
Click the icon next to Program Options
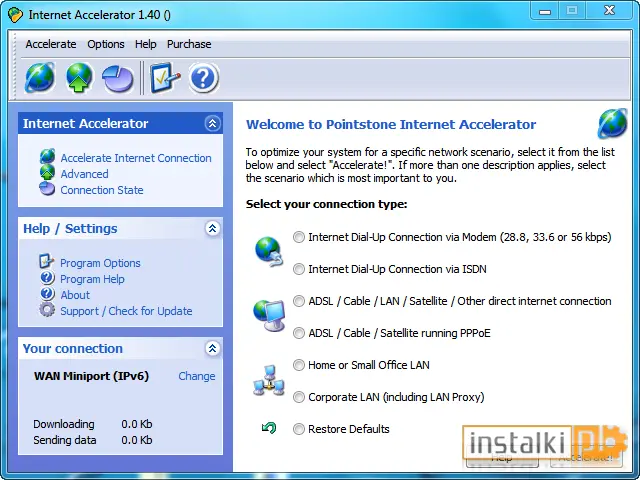[x=47, y=261]
